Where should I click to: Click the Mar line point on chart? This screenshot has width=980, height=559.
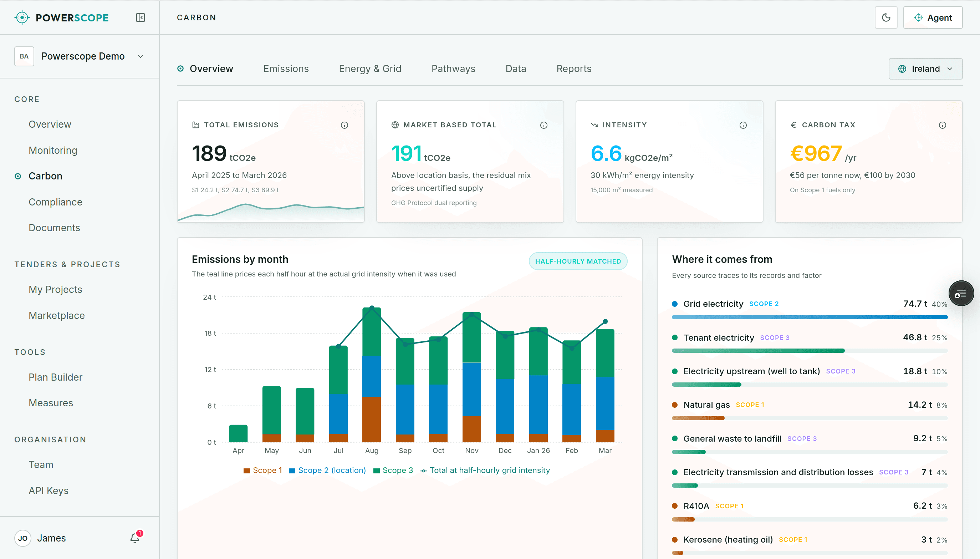pos(605,321)
